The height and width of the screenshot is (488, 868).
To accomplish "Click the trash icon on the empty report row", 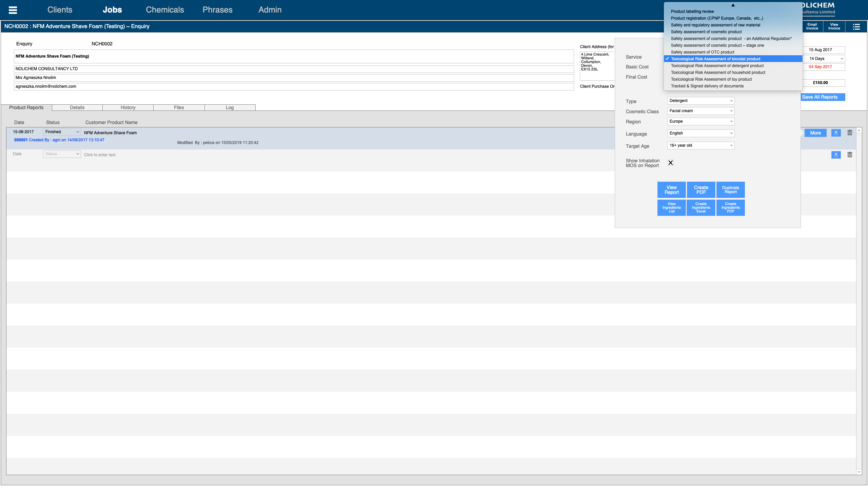I will (850, 155).
